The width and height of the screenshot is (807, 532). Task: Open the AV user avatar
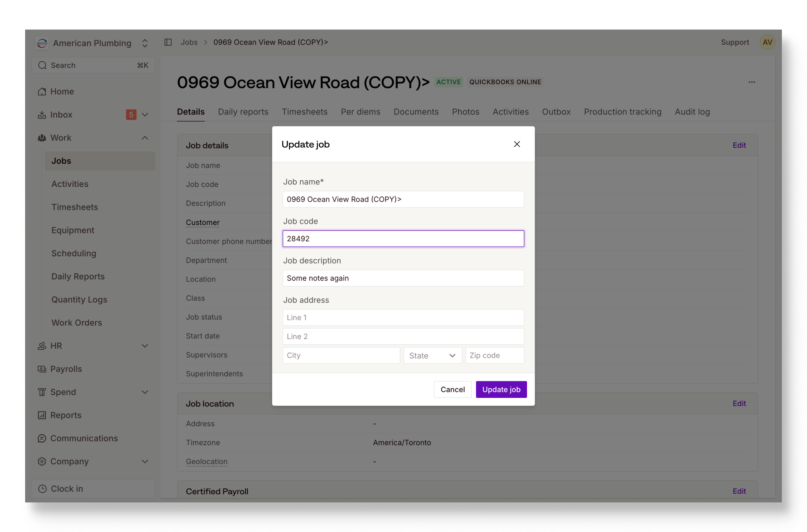tap(767, 42)
